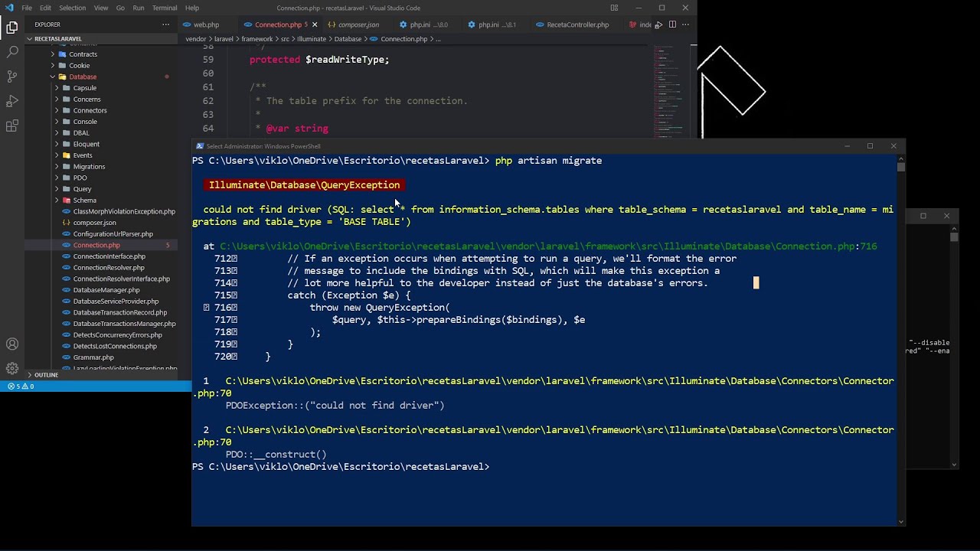
Task: Open editor more actions ellipsis
Action: [x=686, y=24]
